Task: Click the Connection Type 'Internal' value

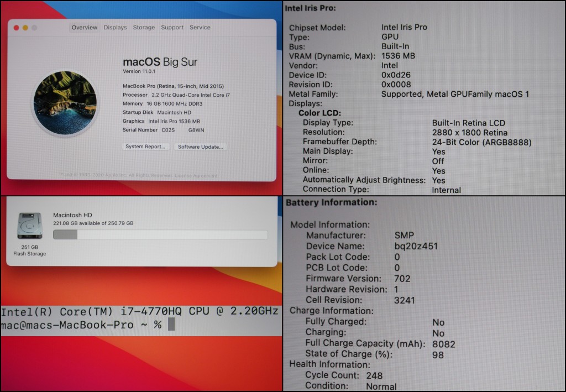Action: tap(446, 190)
